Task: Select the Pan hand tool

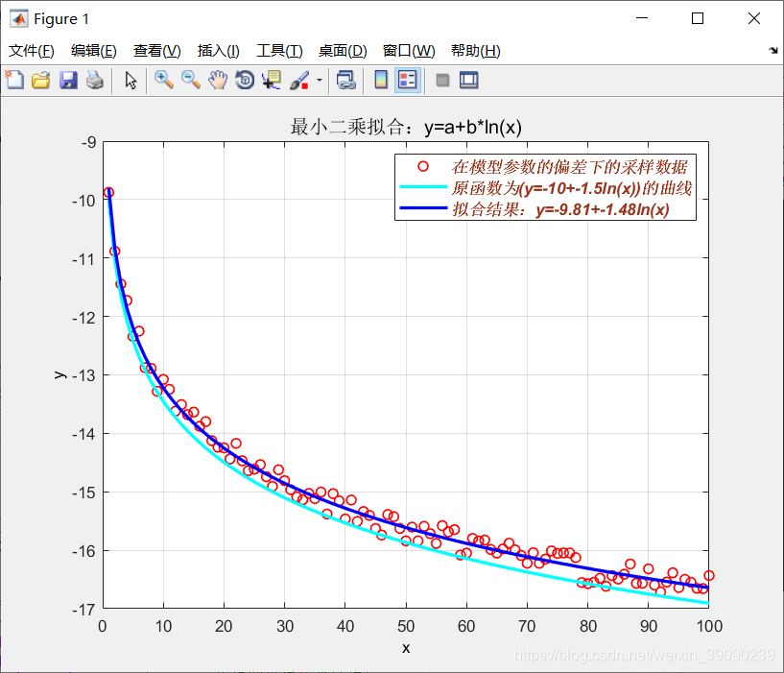Action: point(218,80)
